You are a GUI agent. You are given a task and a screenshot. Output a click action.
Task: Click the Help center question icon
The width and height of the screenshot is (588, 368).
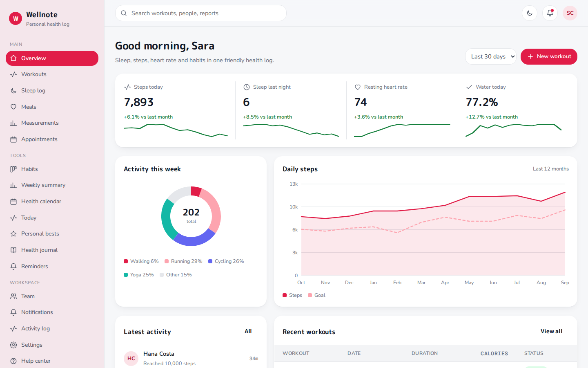click(13, 361)
